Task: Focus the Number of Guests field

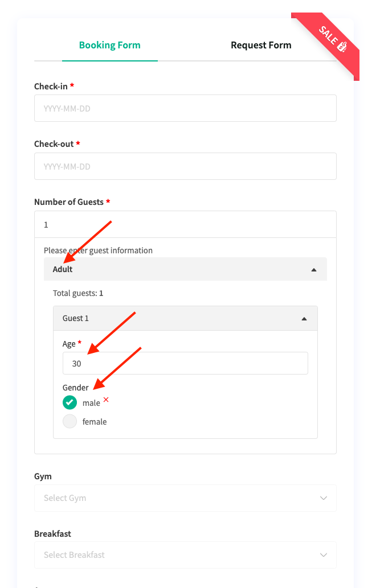Action: 185,225
